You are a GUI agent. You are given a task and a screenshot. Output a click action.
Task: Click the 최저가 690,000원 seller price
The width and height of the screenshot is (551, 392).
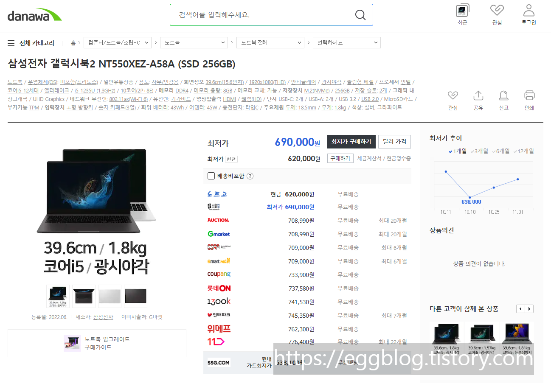(x=290, y=207)
